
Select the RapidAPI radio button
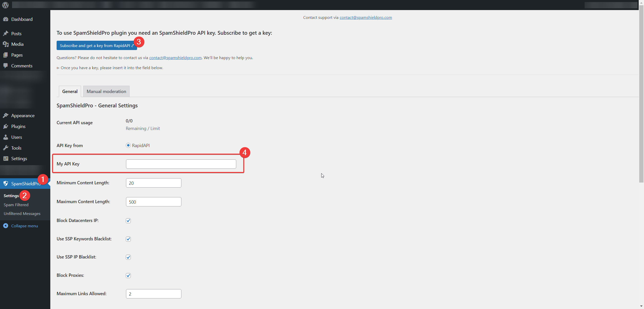point(128,146)
